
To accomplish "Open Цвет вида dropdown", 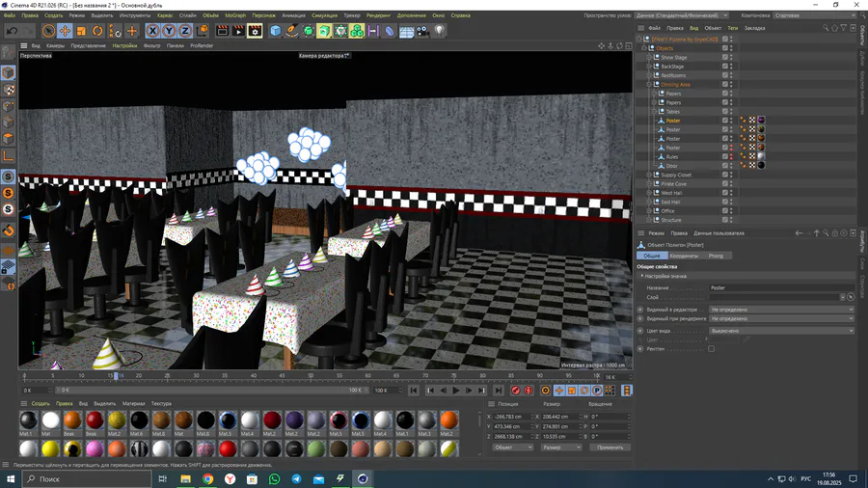I will pos(781,330).
